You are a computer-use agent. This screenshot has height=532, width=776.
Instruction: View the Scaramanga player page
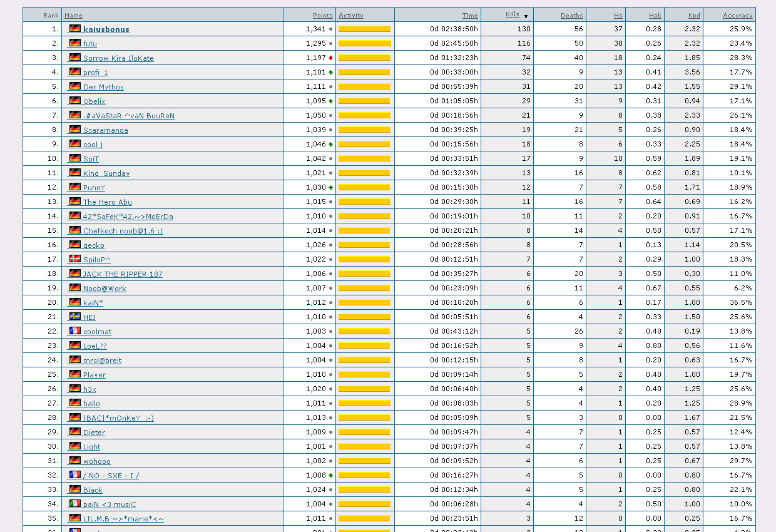(105, 130)
